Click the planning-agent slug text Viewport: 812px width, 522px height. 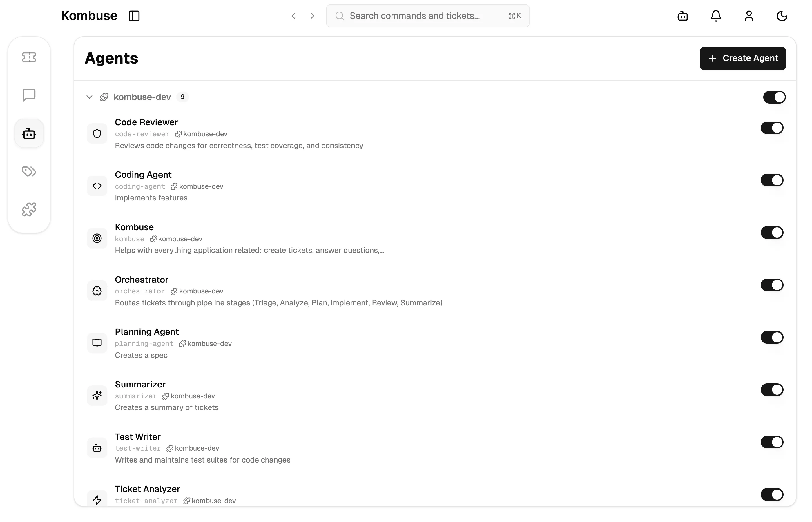coord(144,344)
